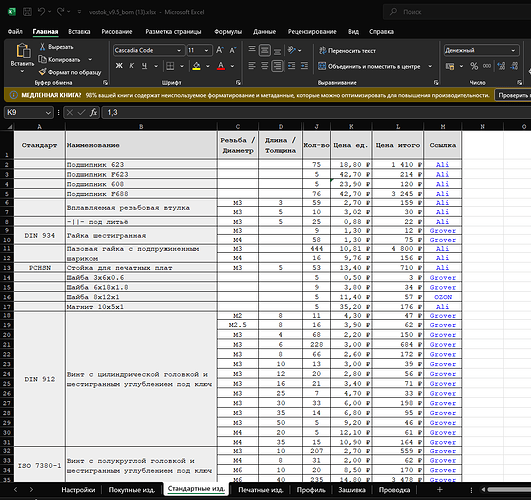Switch to the Формулы ribbon tab
The width and height of the screenshot is (531, 500).
pos(228,32)
